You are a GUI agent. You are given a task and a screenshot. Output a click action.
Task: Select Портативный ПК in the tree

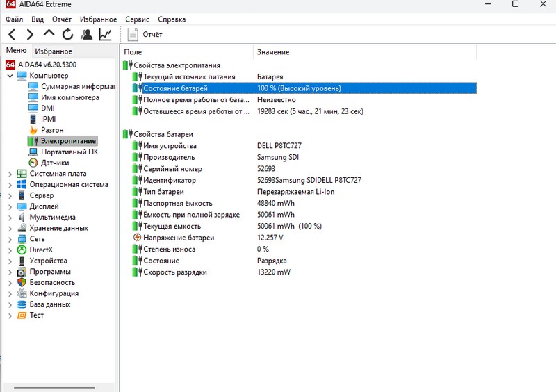(x=69, y=152)
